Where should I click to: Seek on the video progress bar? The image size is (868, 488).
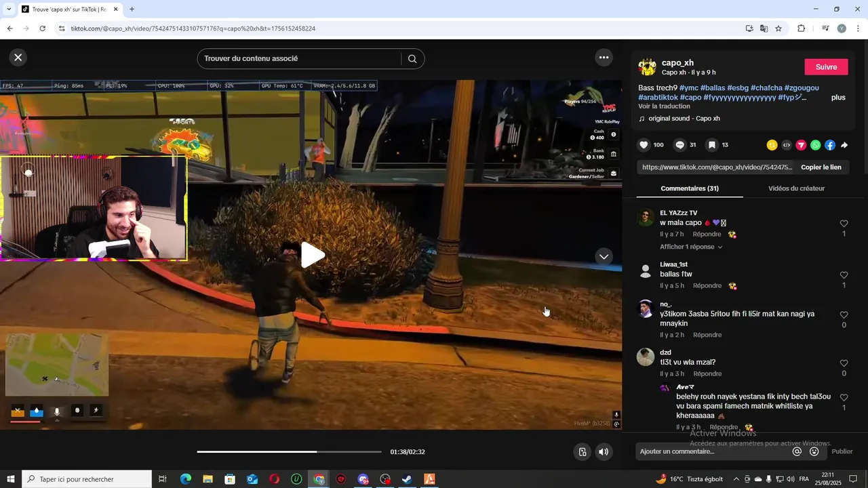290,451
